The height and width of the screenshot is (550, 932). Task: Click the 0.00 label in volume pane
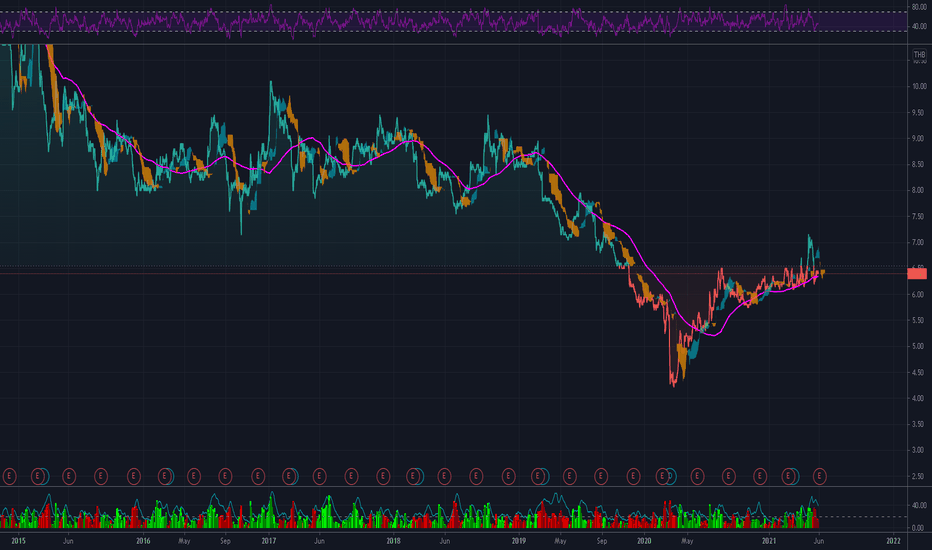918,528
